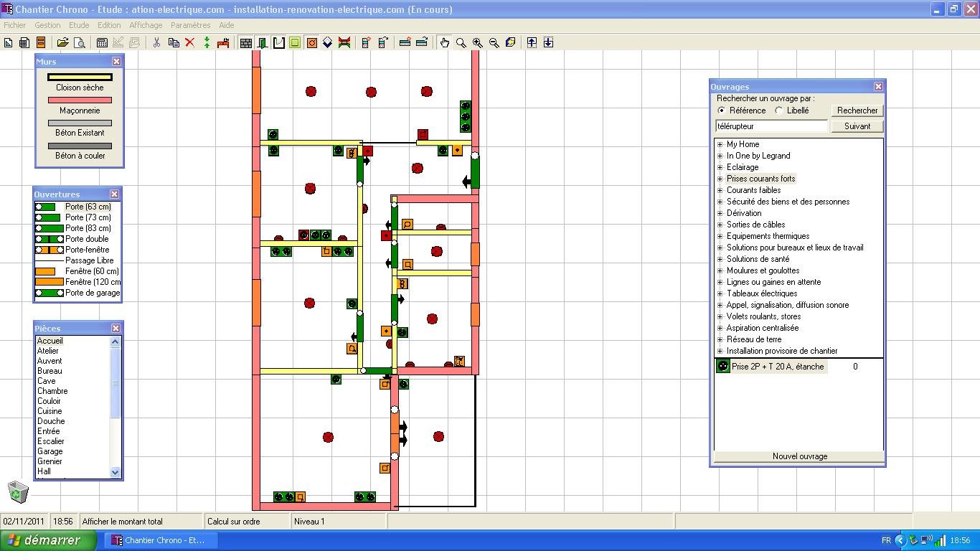
Task: Select the Béton Existant gray swatch
Action: coord(80,123)
